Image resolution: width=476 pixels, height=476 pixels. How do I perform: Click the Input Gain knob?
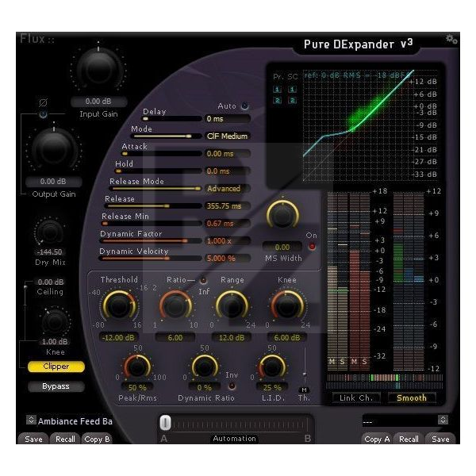click(98, 70)
